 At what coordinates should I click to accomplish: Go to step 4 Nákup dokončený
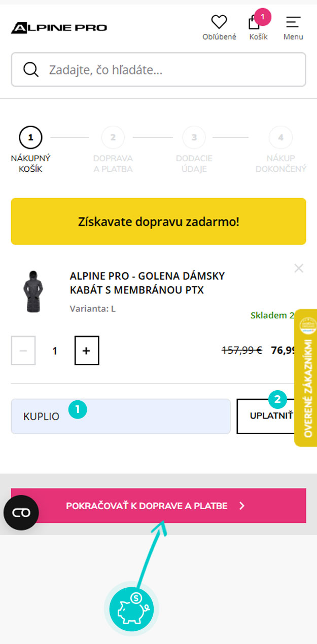pyautogui.click(x=281, y=137)
